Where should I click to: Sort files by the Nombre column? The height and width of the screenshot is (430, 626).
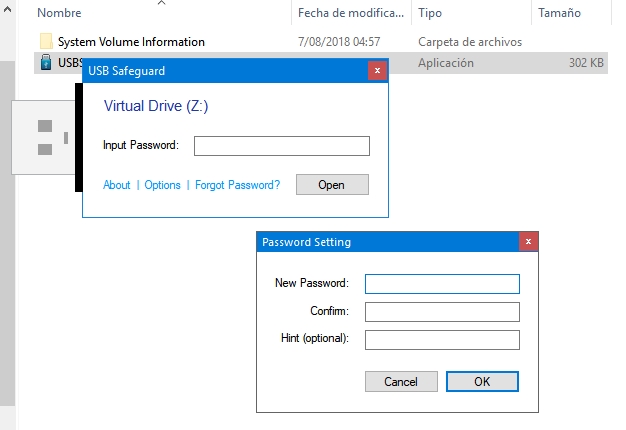tap(59, 13)
